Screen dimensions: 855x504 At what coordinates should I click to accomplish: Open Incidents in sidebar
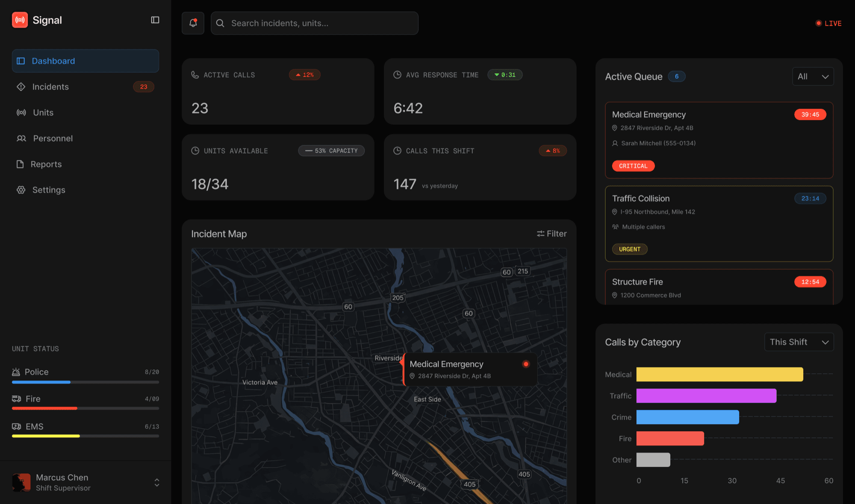[x=85, y=87]
